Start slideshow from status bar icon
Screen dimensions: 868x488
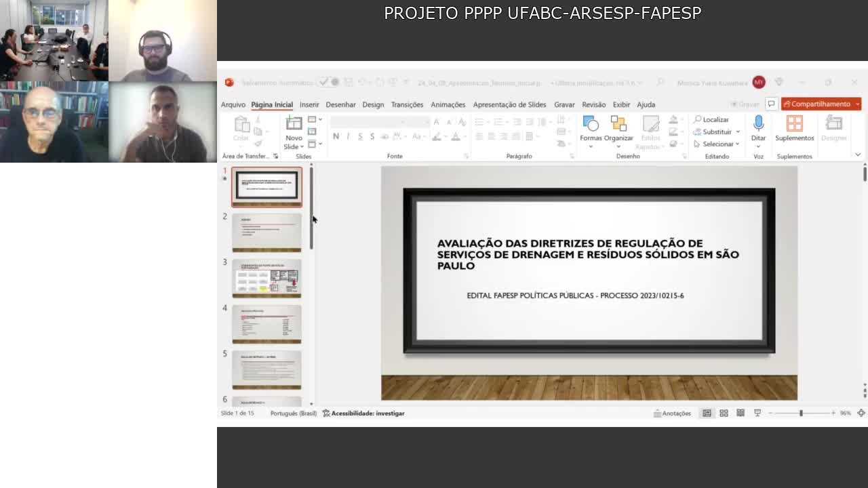pos(757,413)
